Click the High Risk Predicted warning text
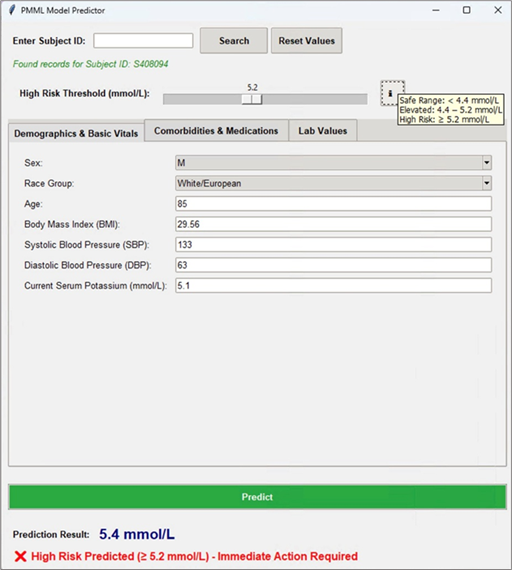Viewport: 512px width, 570px height. [194, 556]
